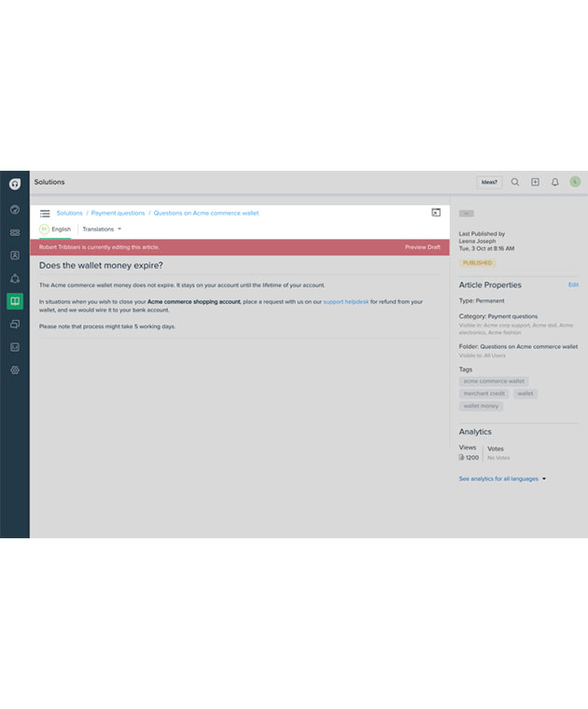Go to Solutions breadcrumb link
Image resolution: width=588 pixels, height=709 pixels.
tap(70, 213)
